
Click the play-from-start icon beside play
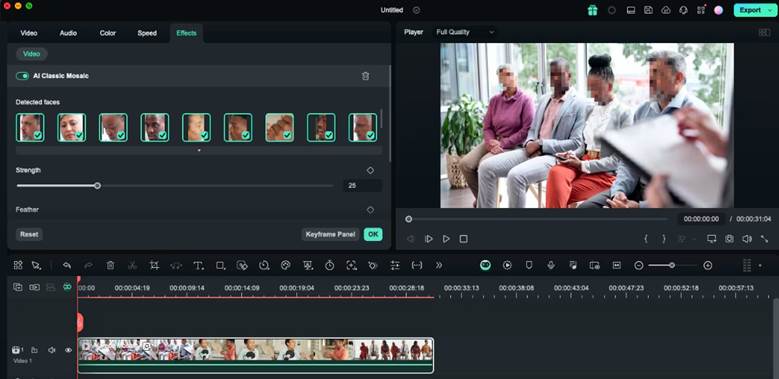pyautogui.click(x=428, y=239)
